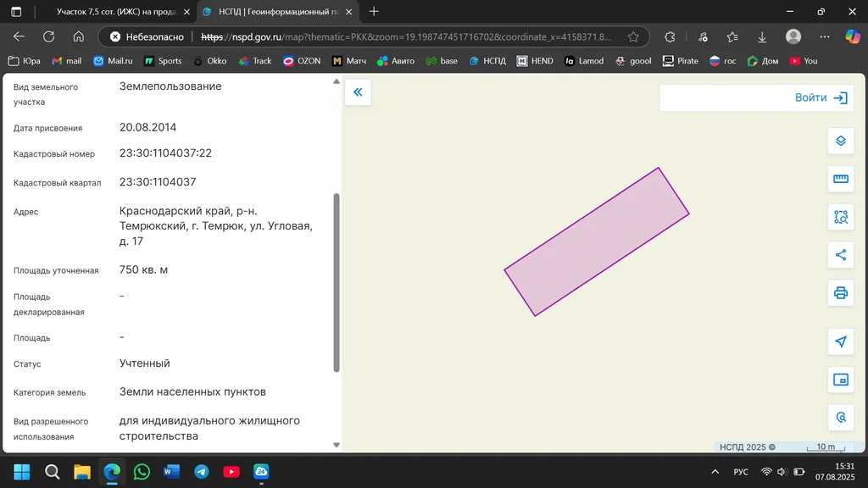Image resolution: width=868 pixels, height=488 pixels.
Task: Click the bottom map search locate icon
Action: (840, 418)
